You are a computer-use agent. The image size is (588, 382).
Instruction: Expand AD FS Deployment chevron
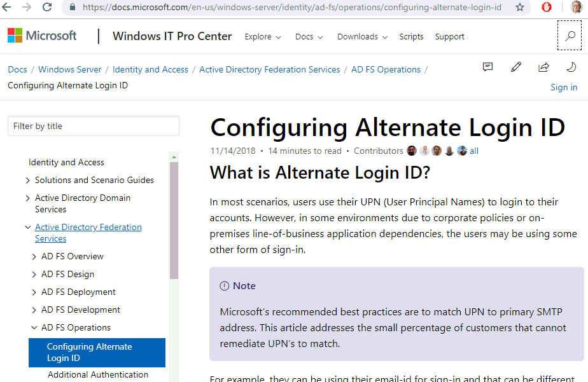click(34, 292)
